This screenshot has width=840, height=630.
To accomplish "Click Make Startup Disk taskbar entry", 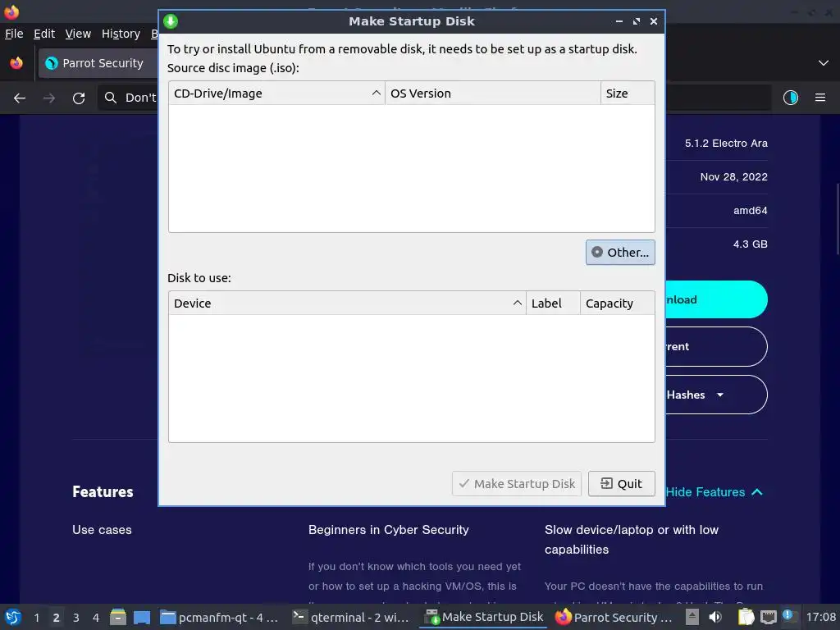I will click(x=483, y=618).
